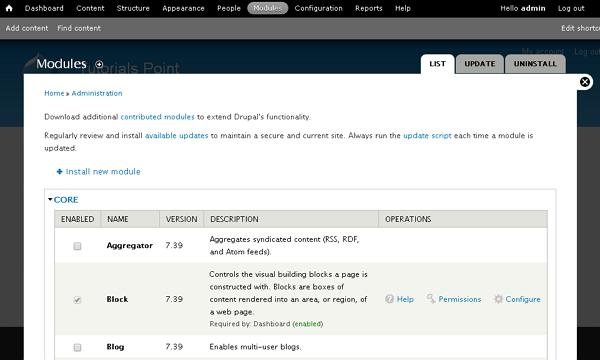
Task: Open Permissions link for Block module
Action: tap(460, 299)
